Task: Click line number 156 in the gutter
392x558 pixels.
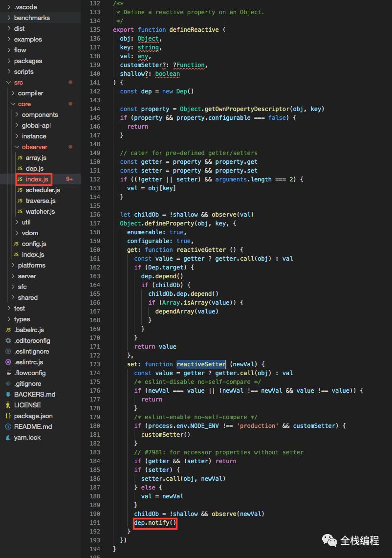Action: 95,215
